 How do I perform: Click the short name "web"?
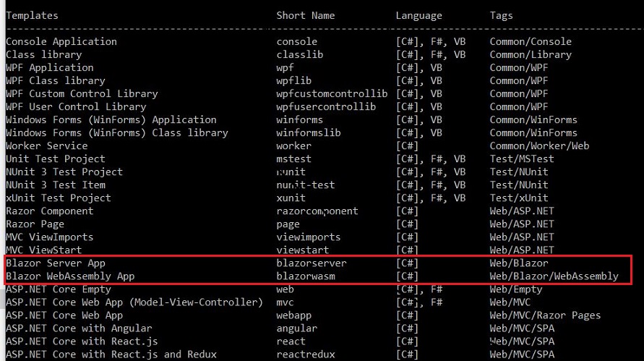pyautogui.click(x=285, y=289)
